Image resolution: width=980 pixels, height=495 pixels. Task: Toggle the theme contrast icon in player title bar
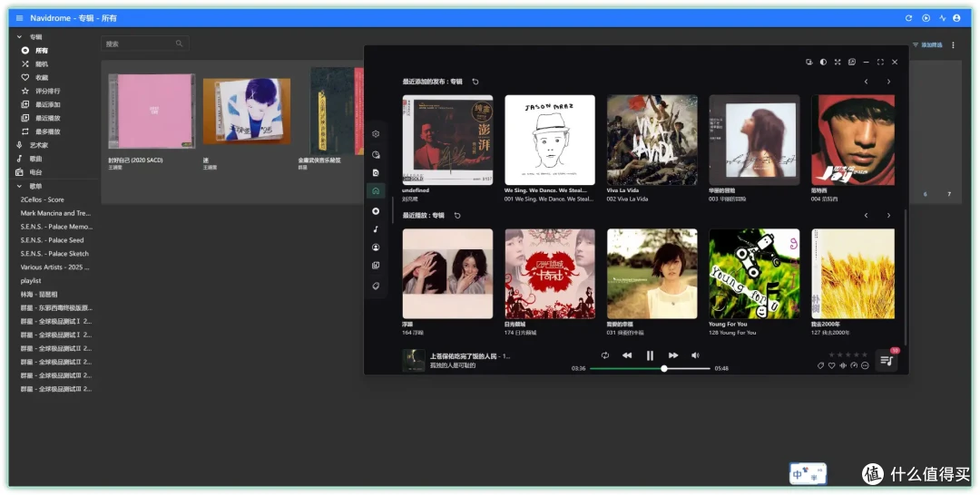[x=823, y=62]
